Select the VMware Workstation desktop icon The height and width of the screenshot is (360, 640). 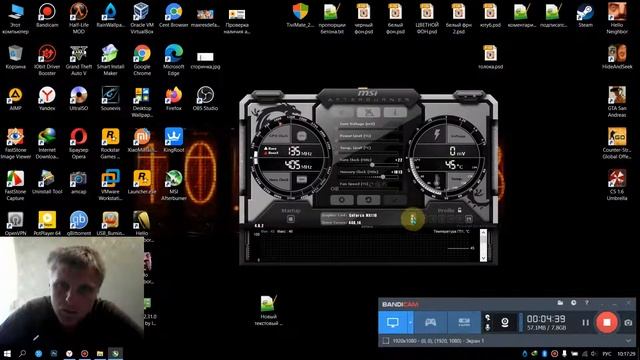(x=110, y=185)
